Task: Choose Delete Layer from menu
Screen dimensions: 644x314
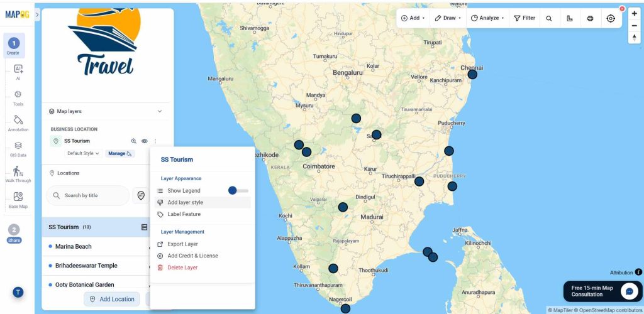Action: point(203,268)
